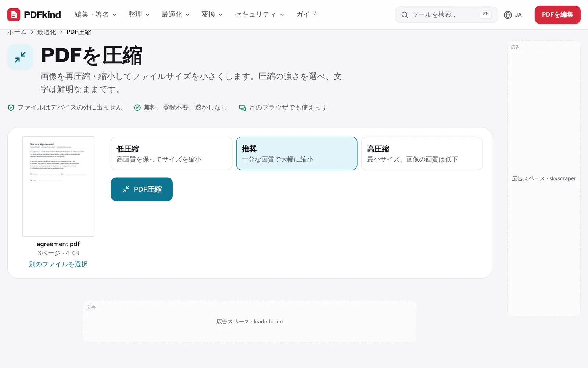Screen dimensions: 588x368
Task: Click the PDF圧縮 button to compress
Action: pos(141,189)
